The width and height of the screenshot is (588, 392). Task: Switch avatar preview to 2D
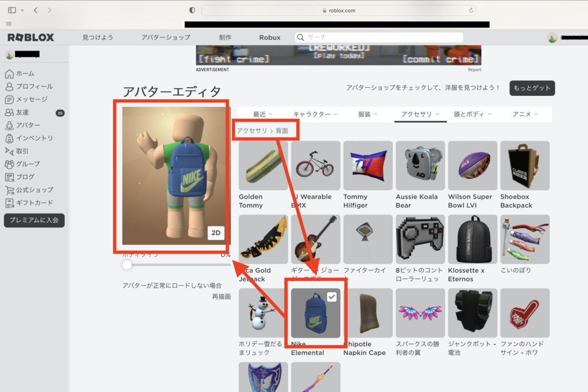[x=216, y=232]
